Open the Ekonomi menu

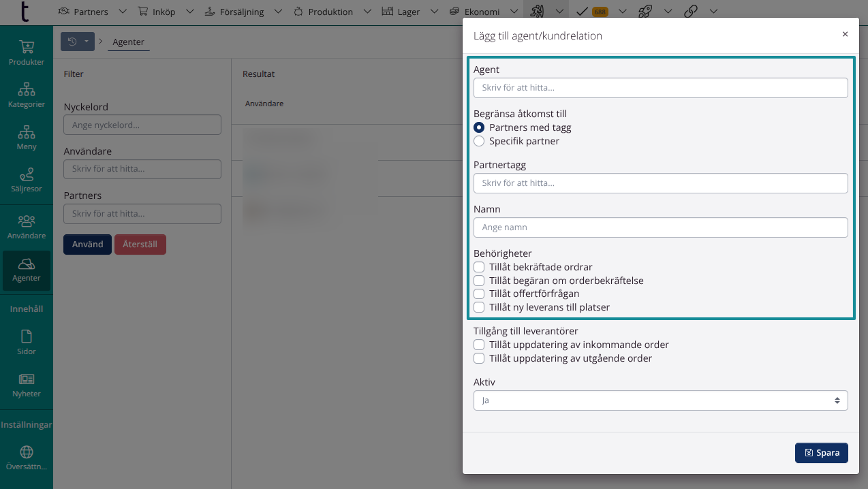coord(475,12)
